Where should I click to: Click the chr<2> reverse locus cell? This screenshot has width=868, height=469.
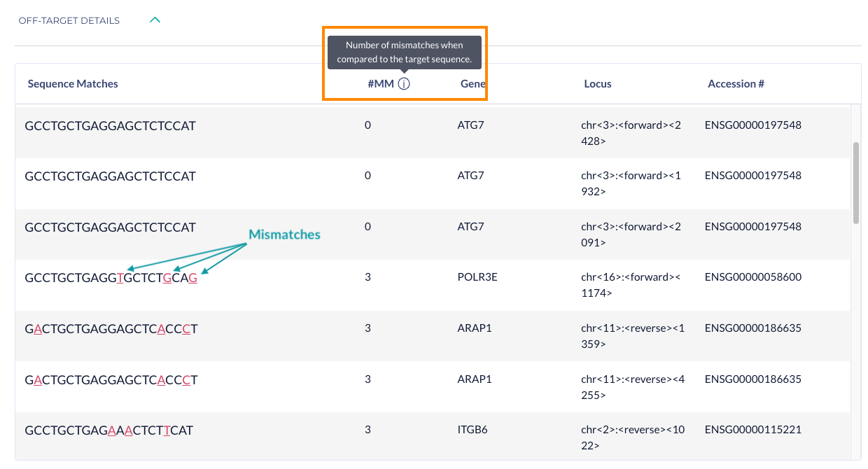coord(626,437)
